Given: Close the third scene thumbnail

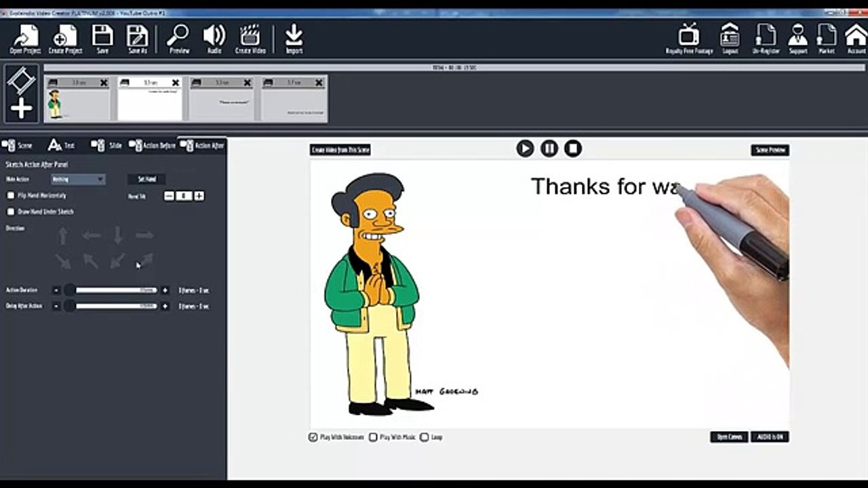Looking at the screenshot, I should pyautogui.click(x=248, y=83).
